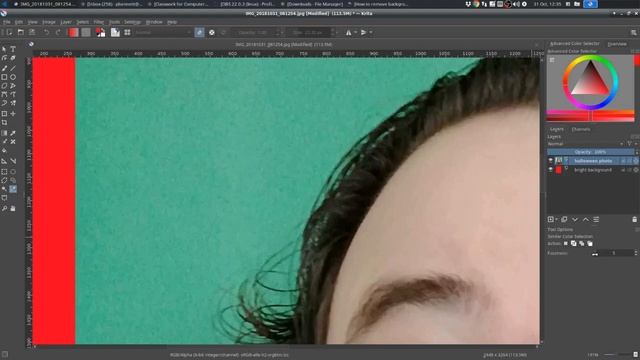This screenshot has height=360, width=640.
Task: Select the Elliptical Selection tool
Action: pos(13,172)
